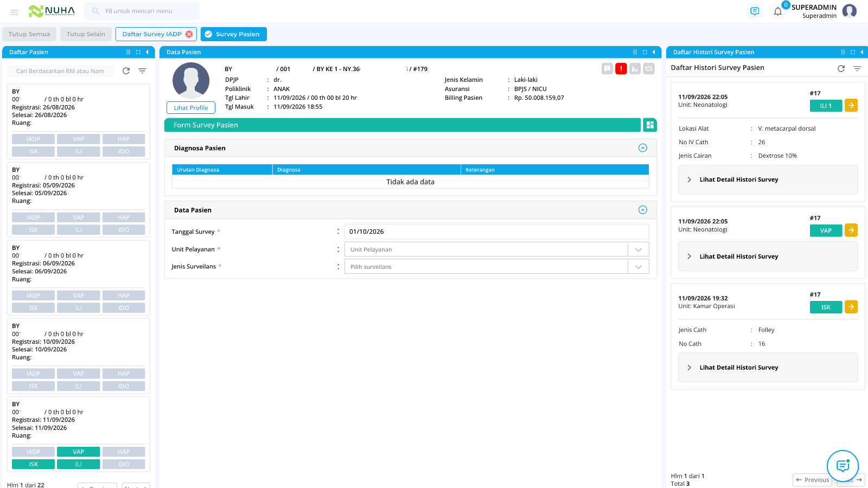The width and height of the screenshot is (868, 488).
Task: Open filter options in Daftar Pasien
Action: (x=142, y=71)
